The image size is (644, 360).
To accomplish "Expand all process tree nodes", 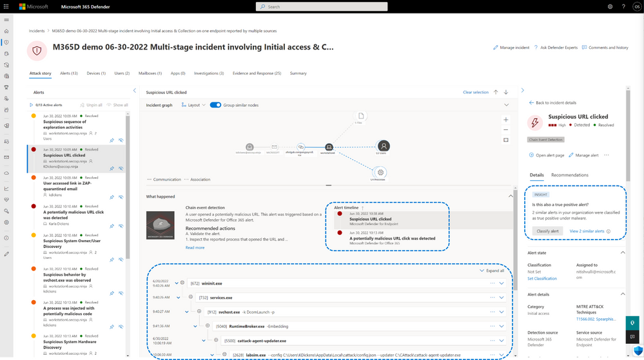I will tap(492, 270).
